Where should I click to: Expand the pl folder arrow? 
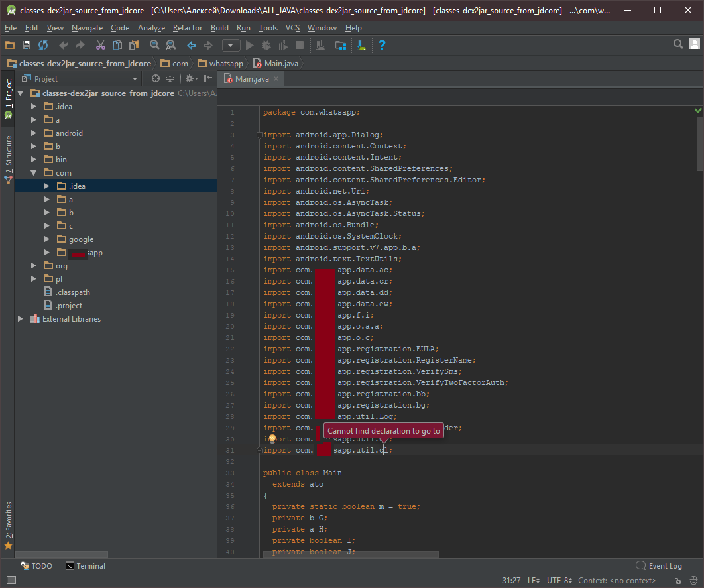point(34,278)
